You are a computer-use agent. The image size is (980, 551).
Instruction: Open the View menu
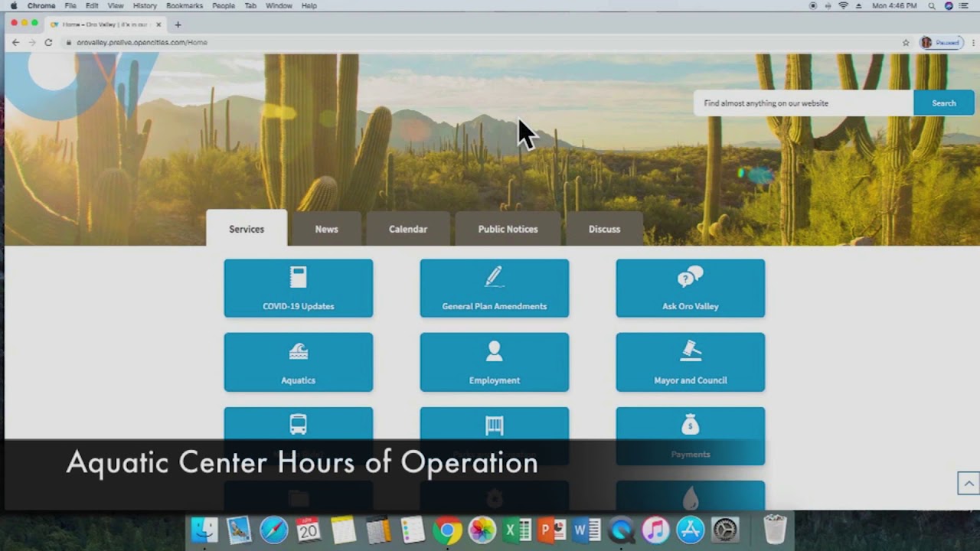coord(116,5)
